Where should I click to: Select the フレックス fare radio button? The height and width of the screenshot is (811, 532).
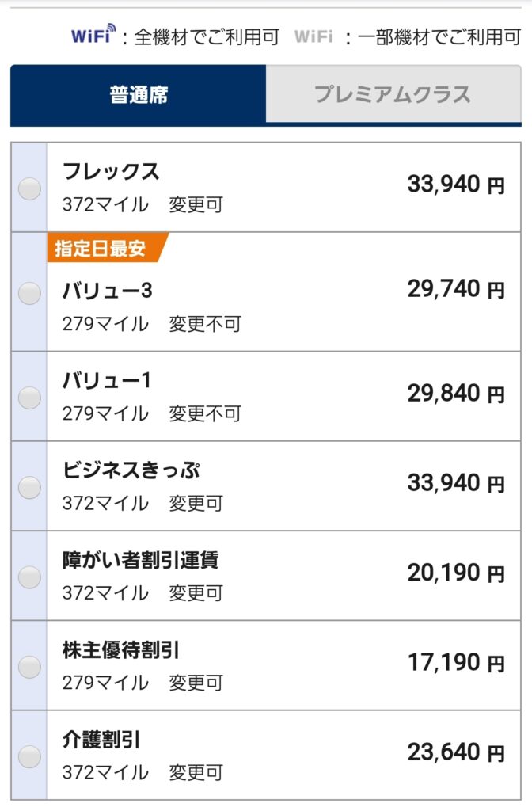coord(29,188)
